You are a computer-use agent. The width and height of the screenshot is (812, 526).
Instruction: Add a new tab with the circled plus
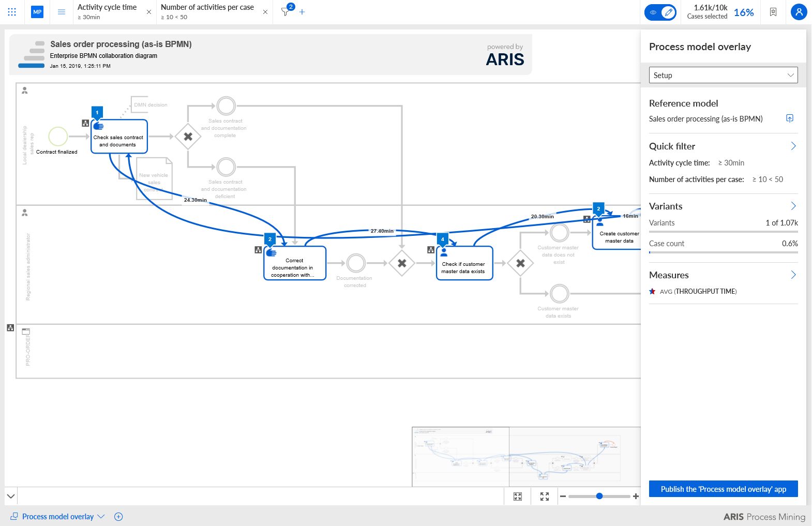click(118, 517)
